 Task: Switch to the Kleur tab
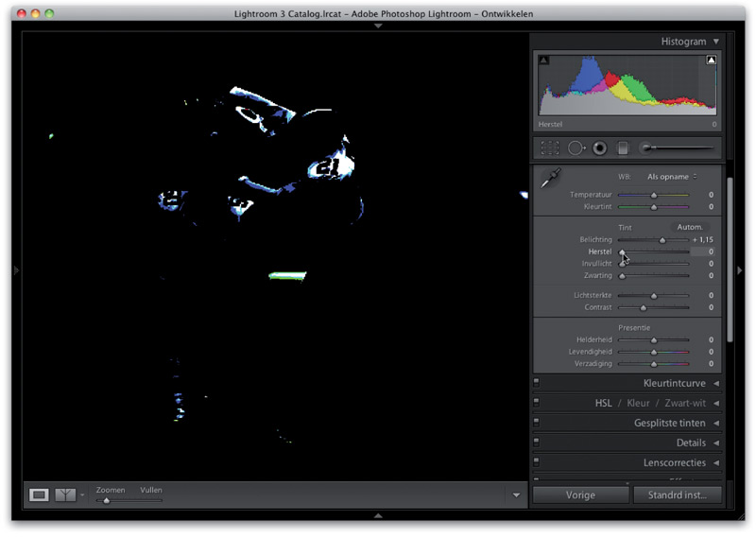[x=638, y=403]
